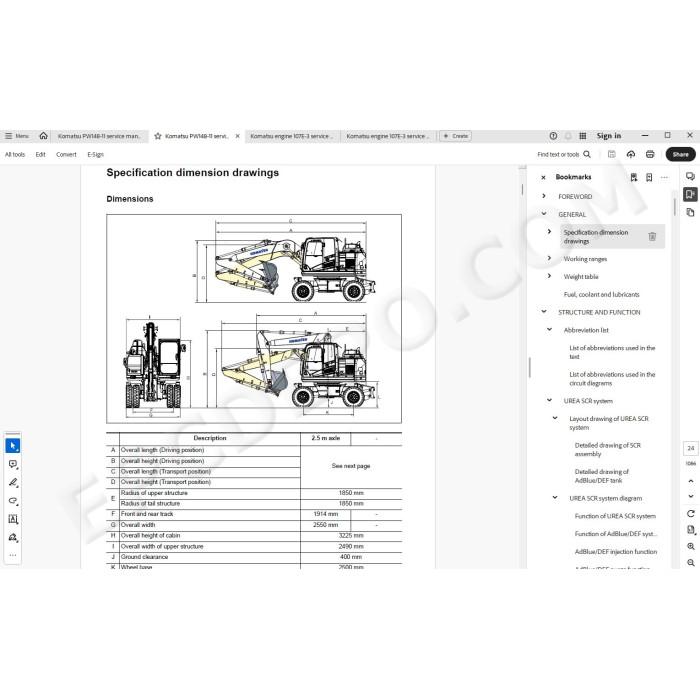Collapse Layout drawing of UREA SCR system
This screenshot has width=700, height=700.
pos(555,418)
